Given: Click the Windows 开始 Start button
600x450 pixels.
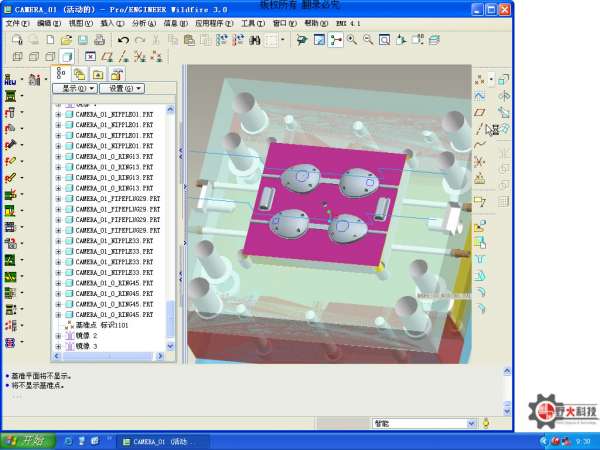Looking at the screenshot, I should (x=28, y=441).
